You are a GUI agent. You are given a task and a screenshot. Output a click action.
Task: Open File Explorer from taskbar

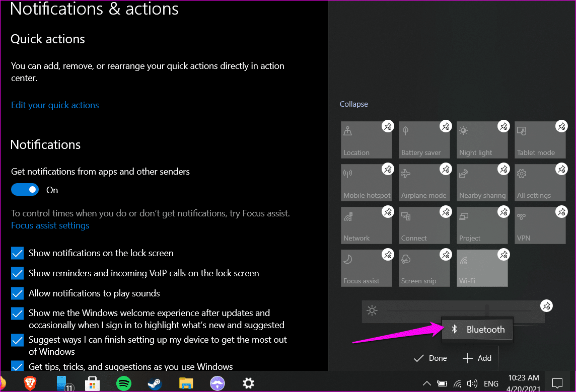click(186, 383)
